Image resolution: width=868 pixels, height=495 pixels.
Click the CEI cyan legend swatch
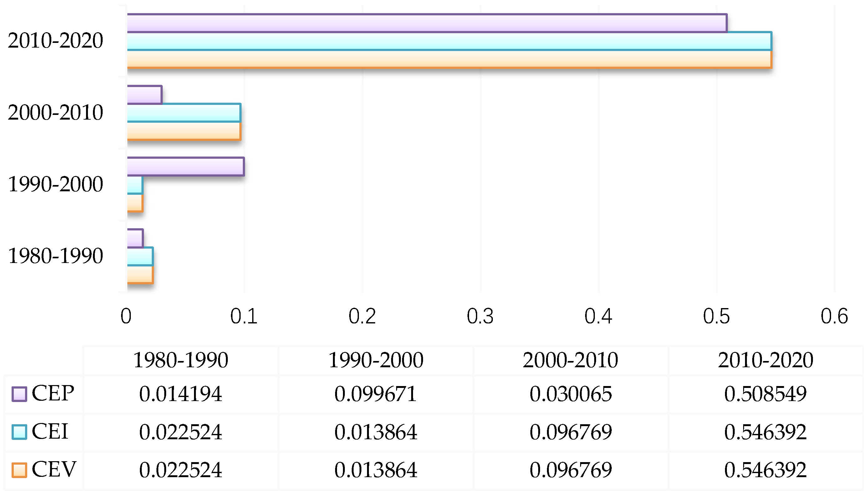[x=19, y=432]
